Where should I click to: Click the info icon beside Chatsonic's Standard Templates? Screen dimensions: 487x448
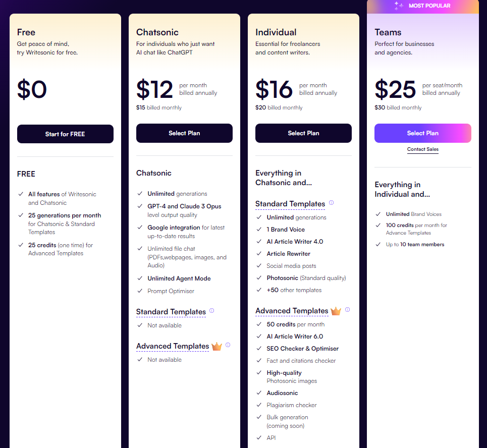[x=212, y=311]
